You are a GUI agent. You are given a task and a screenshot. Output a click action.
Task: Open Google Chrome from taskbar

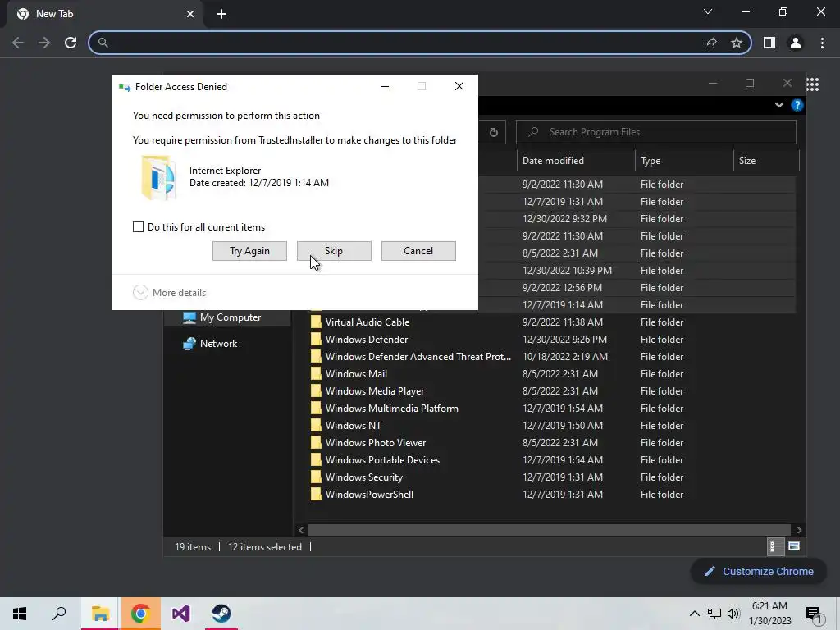140,614
